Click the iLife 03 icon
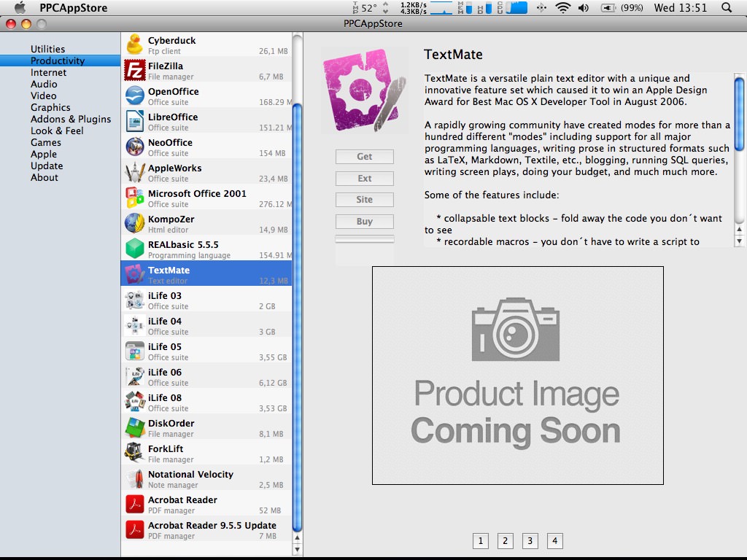Image resolution: width=747 pixels, height=560 pixels. click(x=135, y=300)
